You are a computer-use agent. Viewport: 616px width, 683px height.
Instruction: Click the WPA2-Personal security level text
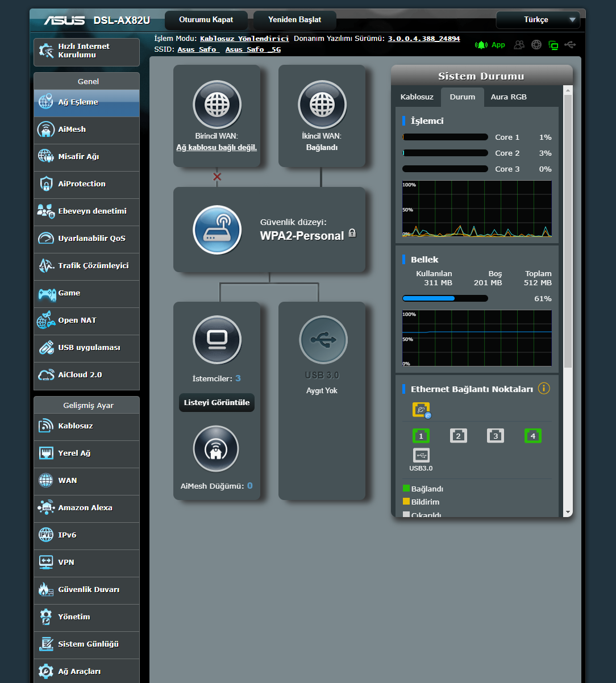tap(302, 236)
